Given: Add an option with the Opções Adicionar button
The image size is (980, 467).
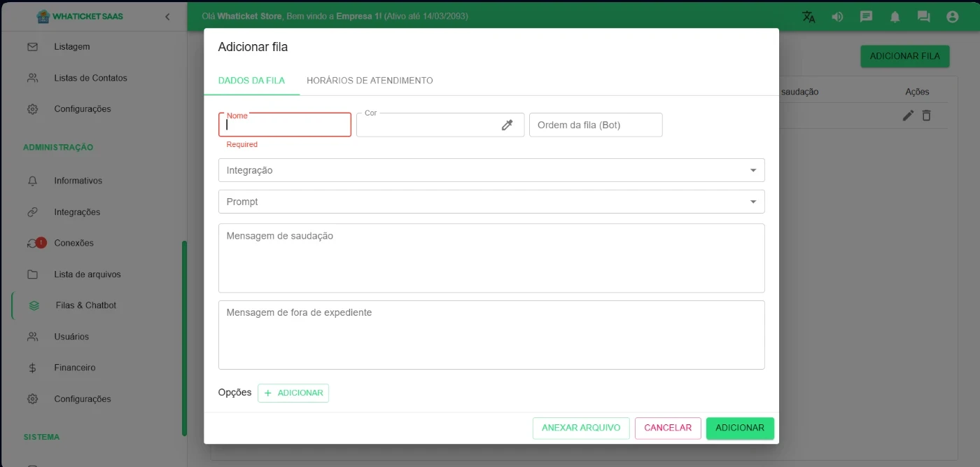Looking at the screenshot, I should pos(293,393).
